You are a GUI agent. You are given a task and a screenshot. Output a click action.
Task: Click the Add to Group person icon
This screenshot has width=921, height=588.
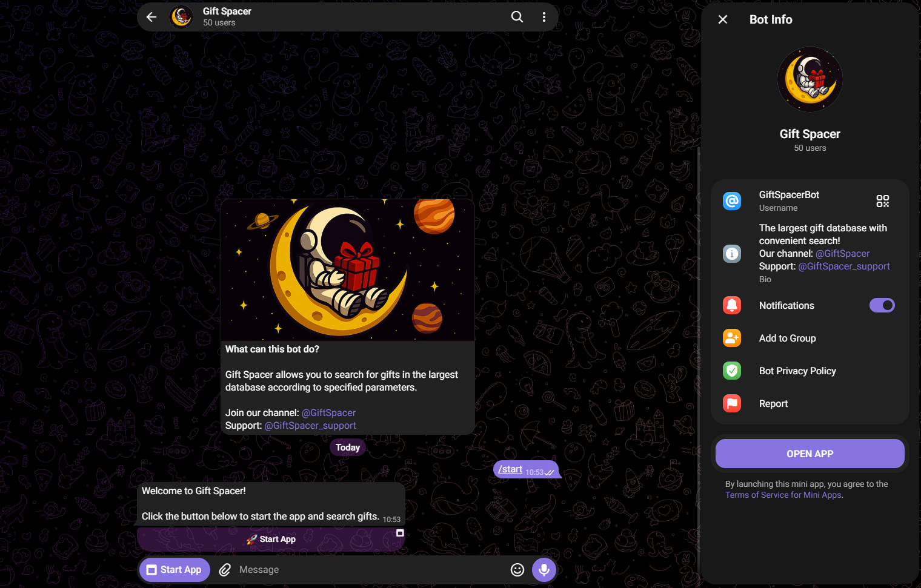tap(732, 338)
